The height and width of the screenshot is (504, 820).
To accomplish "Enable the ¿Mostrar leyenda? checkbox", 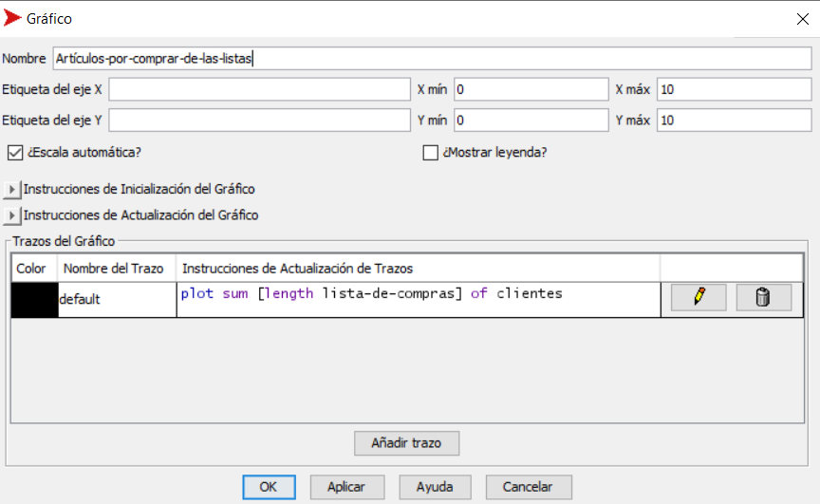I will 430,152.
